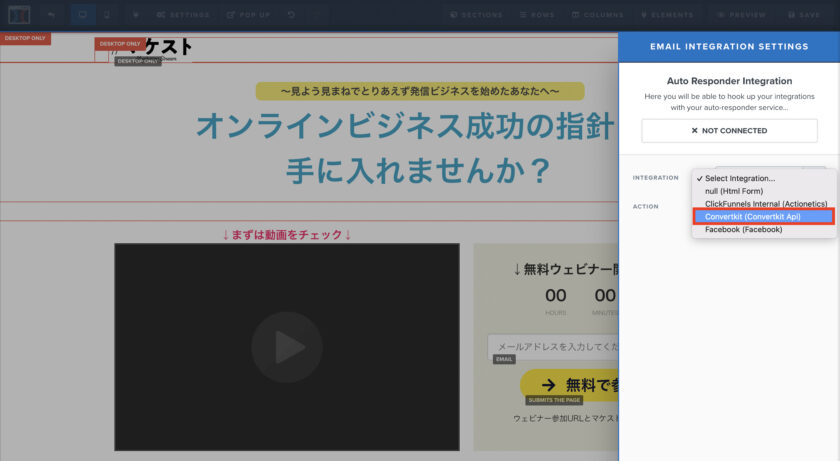The height and width of the screenshot is (461, 840).
Task: Play the video on the page
Action: click(x=287, y=347)
